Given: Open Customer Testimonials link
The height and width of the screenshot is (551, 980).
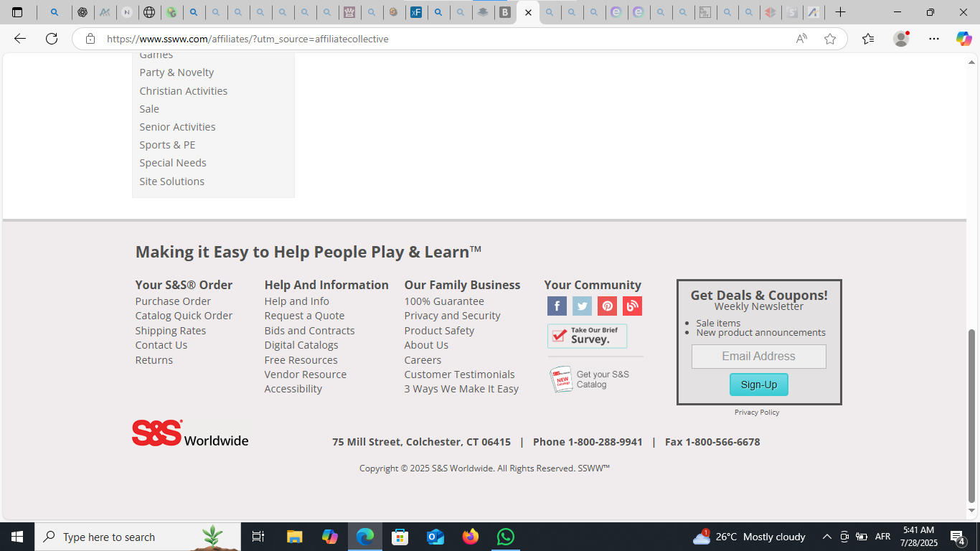Looking at the screenshot, I should pyautogui.click(x=459, y=375).
